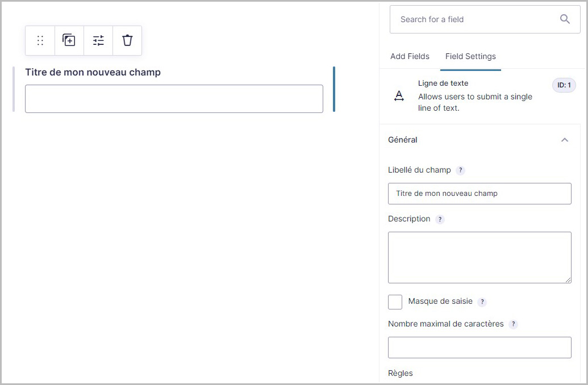This screenshot has height=385, width=588.
Task: Click the Libellé du champ text input
Action: coord(479,194)
